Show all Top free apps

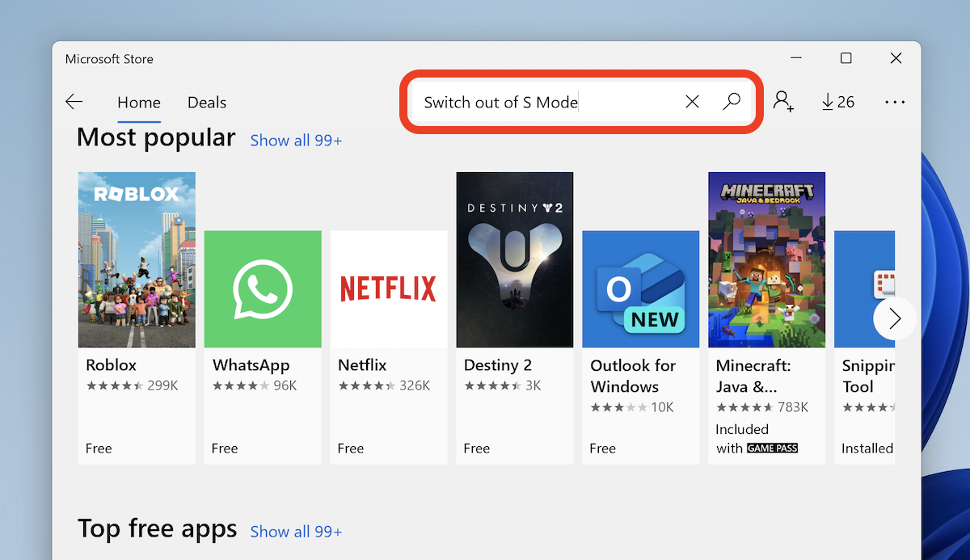pos(296,531)
